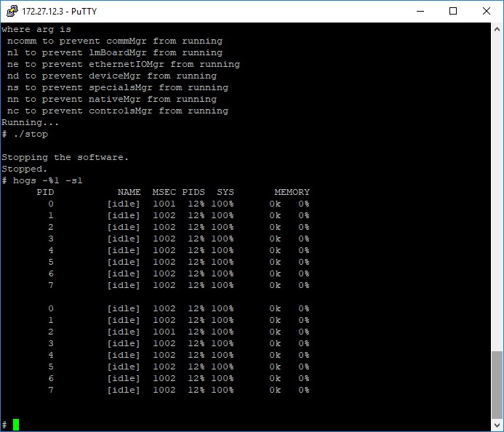The image size is (504, 432).
Task: Click the SYS column header
Action: point(225,192)
